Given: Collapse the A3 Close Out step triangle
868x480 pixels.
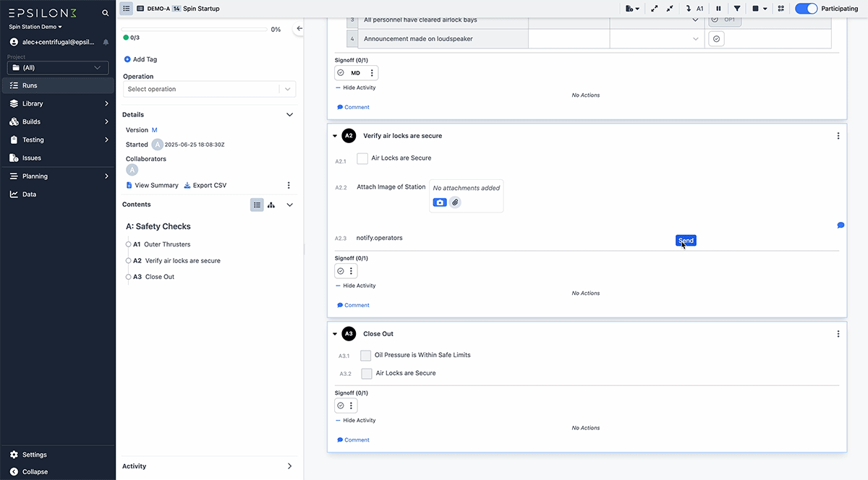Looking at the screenshot, I should pyautogui.click(x=335, y=334).
